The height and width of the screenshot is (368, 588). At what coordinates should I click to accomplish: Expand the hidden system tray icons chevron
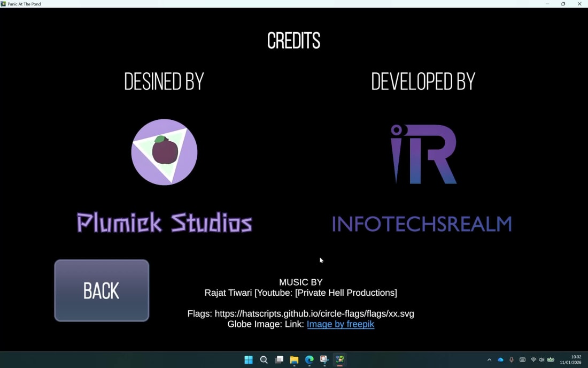click(x=489, y=360)
